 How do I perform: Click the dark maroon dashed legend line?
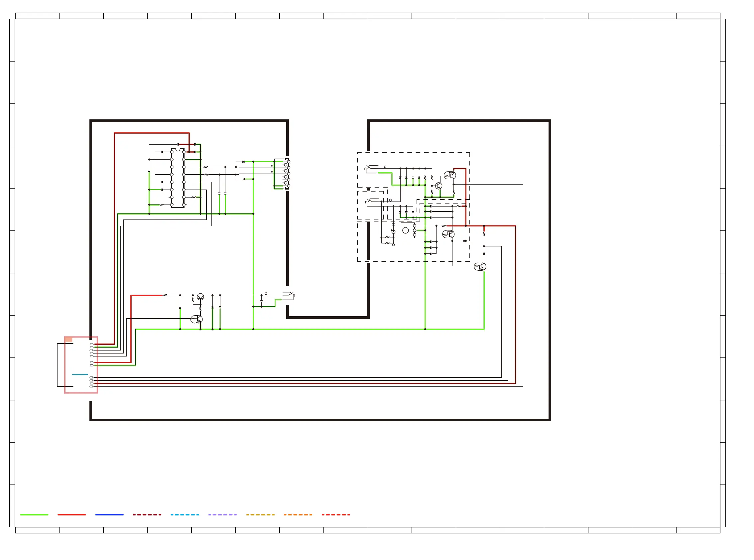click(x=147, y=514)
